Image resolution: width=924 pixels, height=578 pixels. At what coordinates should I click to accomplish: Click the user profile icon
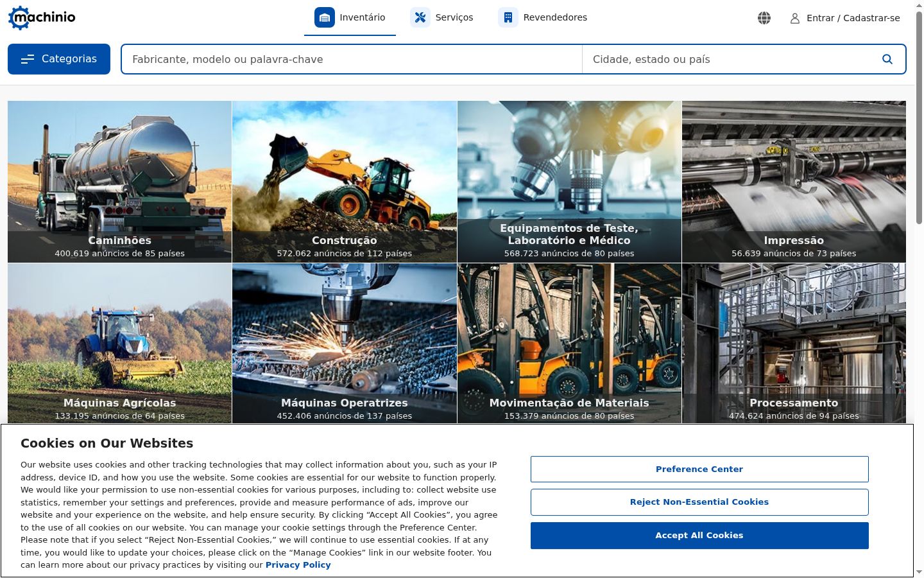(795, 18)
